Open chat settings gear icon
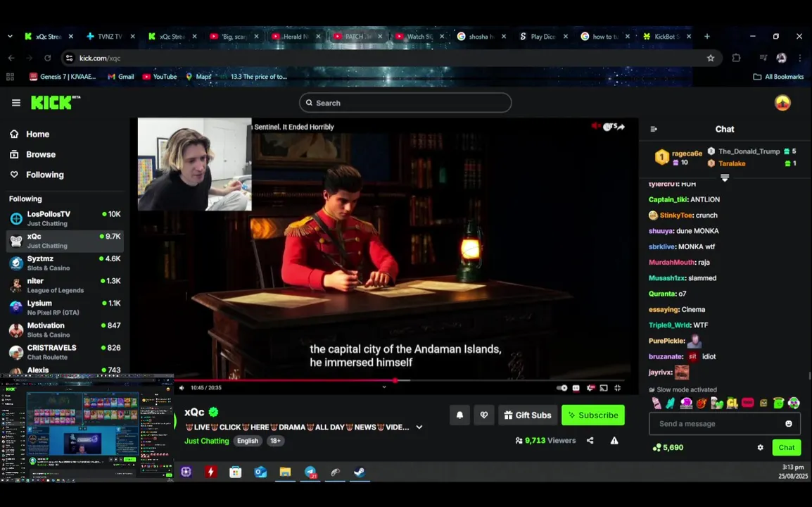The image size is (812, 507). [x=760, y=447]
